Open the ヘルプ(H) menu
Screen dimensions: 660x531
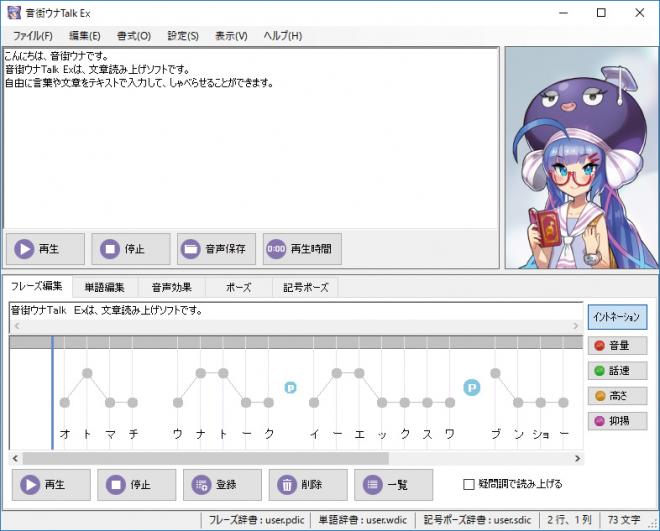(283, 36)
